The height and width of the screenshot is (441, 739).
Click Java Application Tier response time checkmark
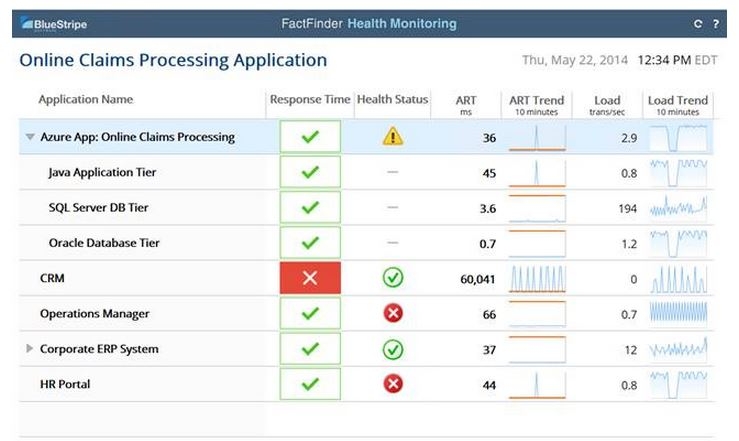tap(310, 172)
